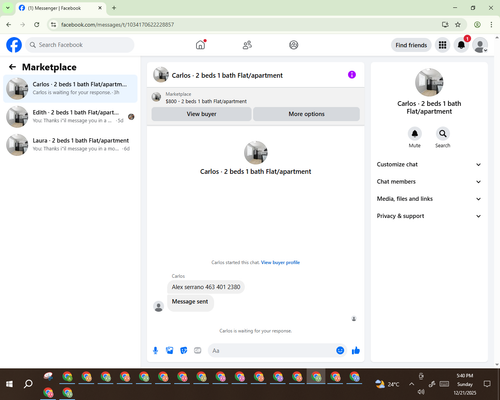This screenshot has width=500, height=400.
Task: Search in conversation with magnifier icon
Action: pyautogui.click(x=443, y=134)
